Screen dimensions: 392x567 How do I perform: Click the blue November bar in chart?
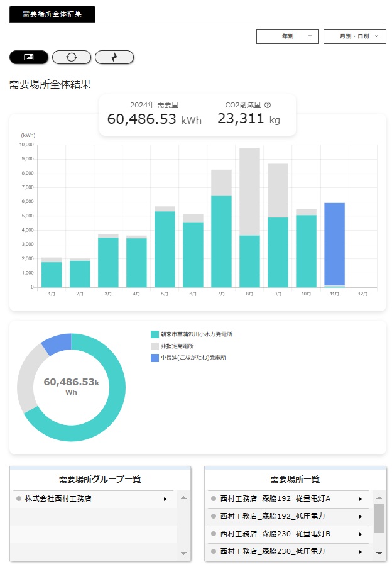point(334,244)
